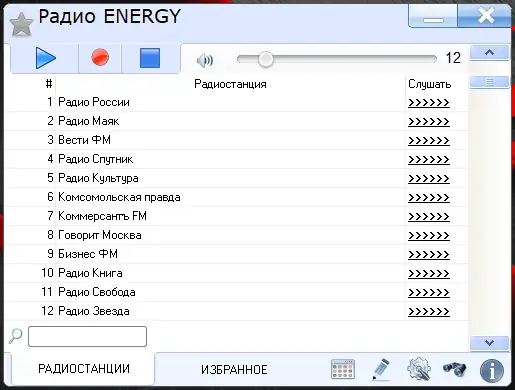515x390 pixels.
Task: Select the Вести ФМ station row
Action: (x=236, y=140)
